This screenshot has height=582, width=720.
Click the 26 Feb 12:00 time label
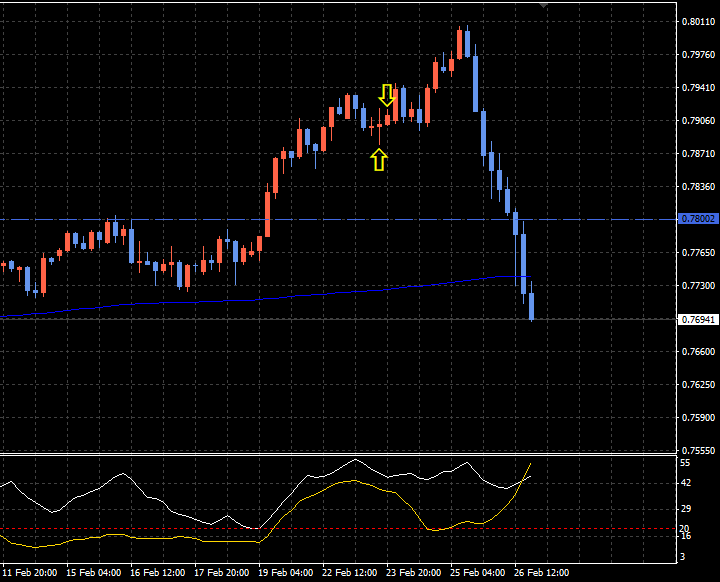541,573
